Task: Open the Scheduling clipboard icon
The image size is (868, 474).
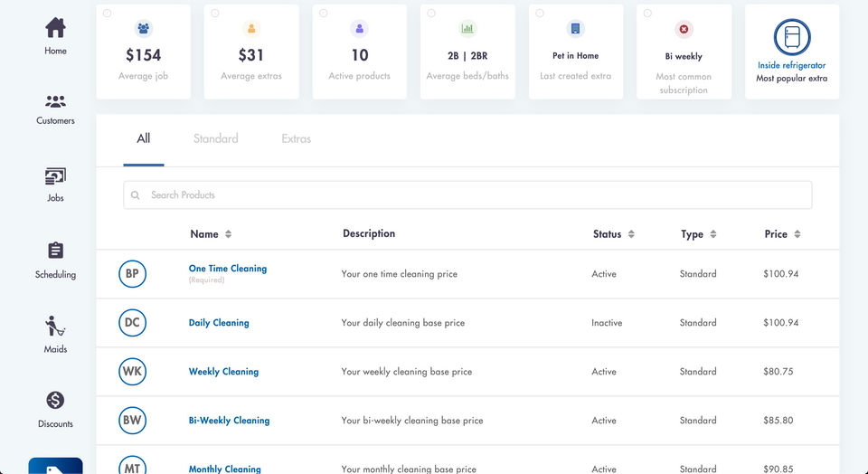Action: coord(55,251)
